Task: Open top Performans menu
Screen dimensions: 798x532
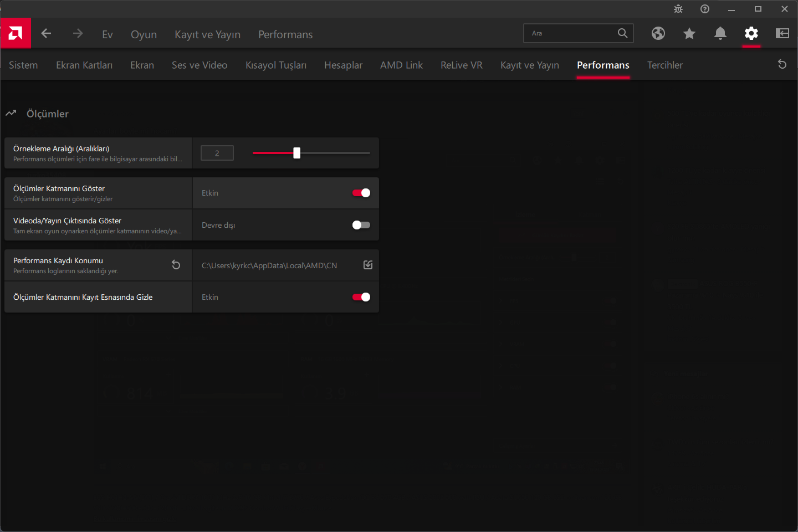Action: (x=285, y=34)
